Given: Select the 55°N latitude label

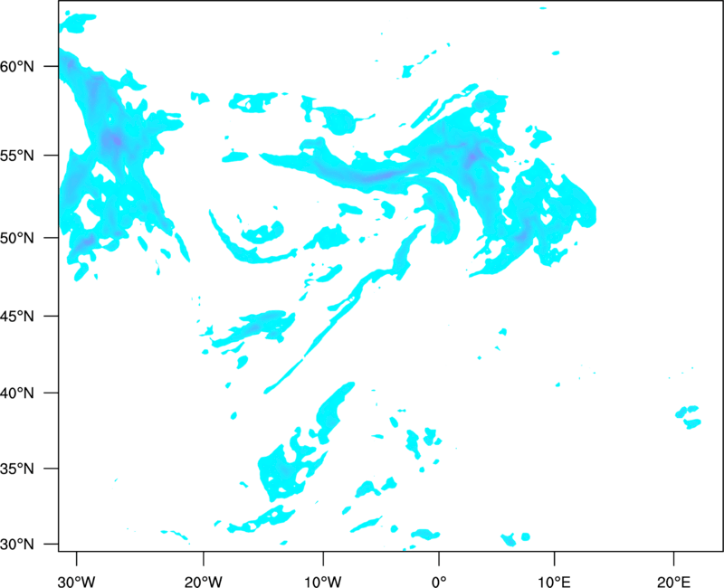Looking at the screenshot, I should pyautogui.click(x=17, y=156).
